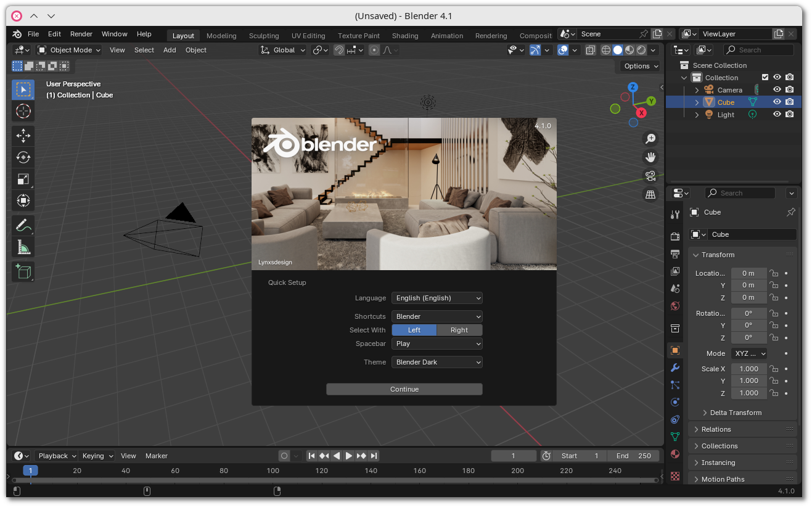Choose the Add Cube tool
This screenshot has width=812, height=507.
(x=23, y=272)
